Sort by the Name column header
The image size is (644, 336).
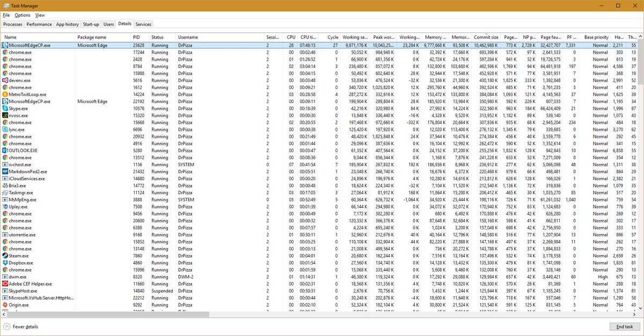[x=38, y=37]
